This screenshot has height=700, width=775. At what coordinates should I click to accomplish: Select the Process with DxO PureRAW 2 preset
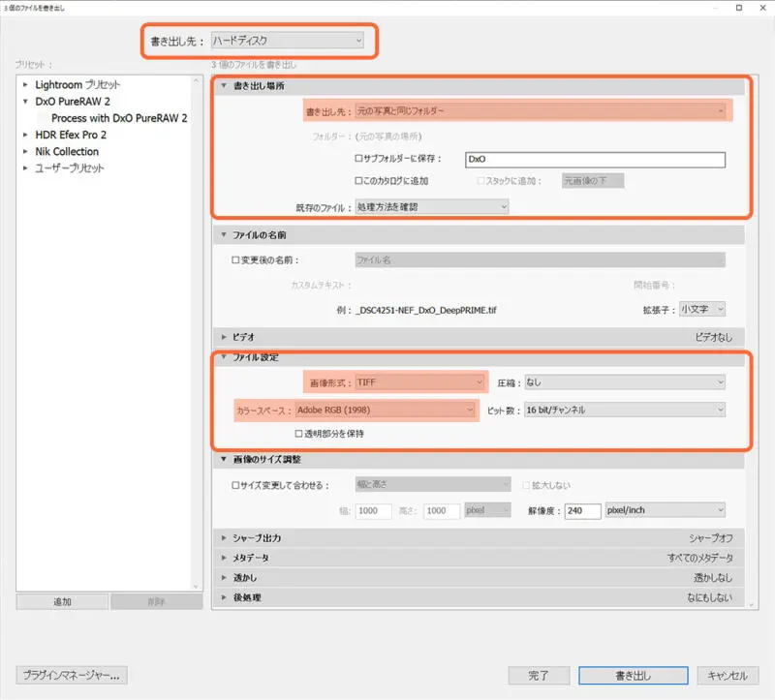click(119, 118)
